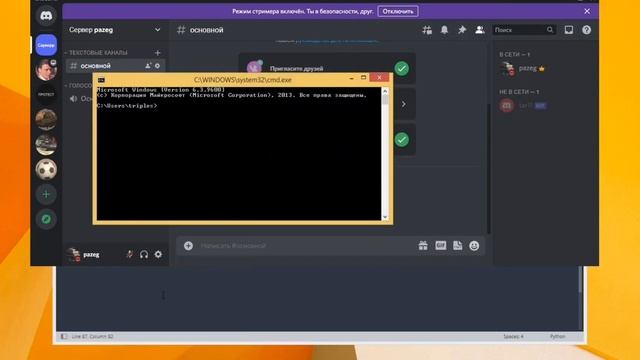Click the notification bell icon

444,30
